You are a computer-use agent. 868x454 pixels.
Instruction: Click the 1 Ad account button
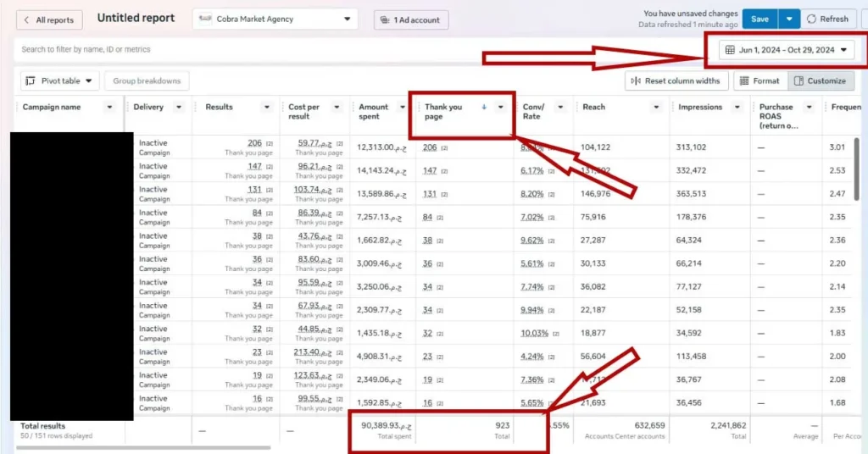[x=411, y=20]
